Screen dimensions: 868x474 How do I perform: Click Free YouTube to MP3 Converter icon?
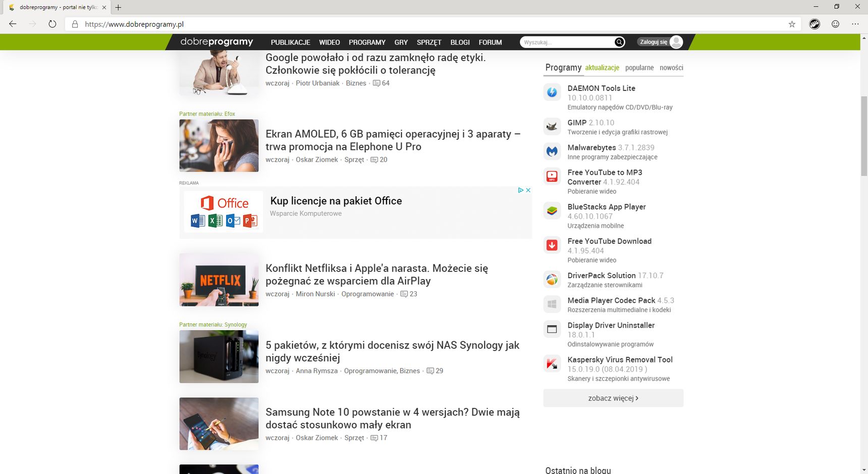tap(552, 176)
